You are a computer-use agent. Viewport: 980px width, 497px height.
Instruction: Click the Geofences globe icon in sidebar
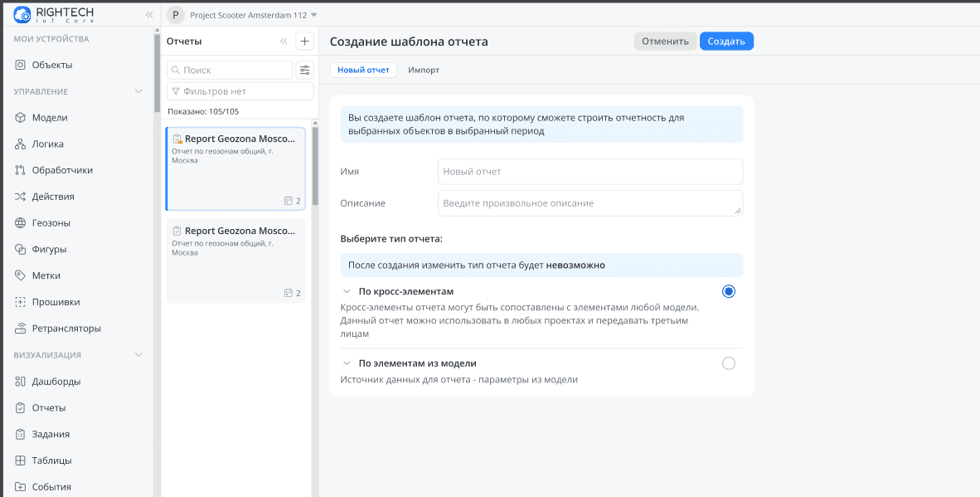[21, 222]
